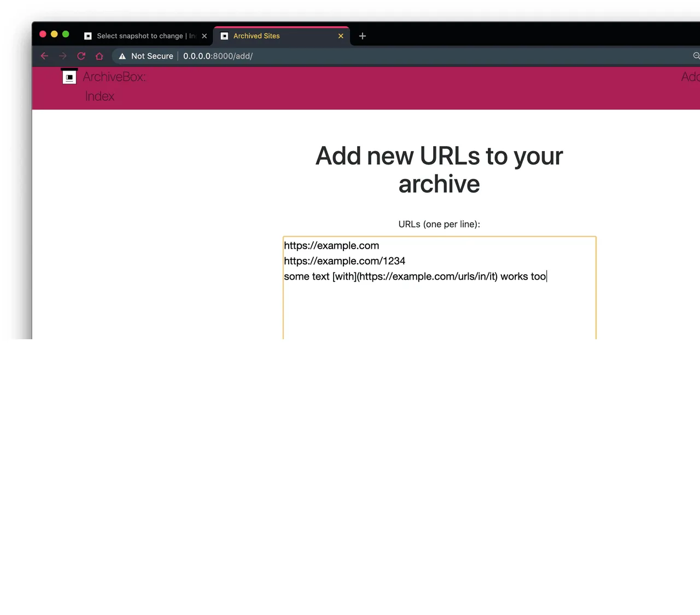Click the ArchiveBox logo icon in header
Viewport: 700px width, 615px height.
[x=69, y=77]
